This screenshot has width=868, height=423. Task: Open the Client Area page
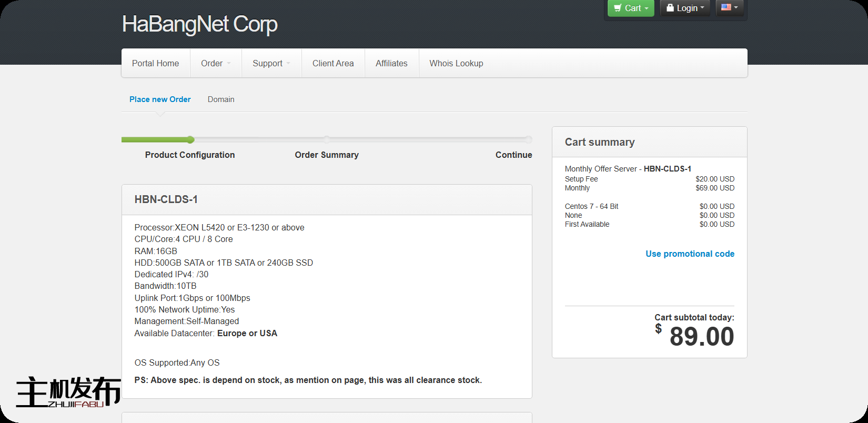coord(333,63)
